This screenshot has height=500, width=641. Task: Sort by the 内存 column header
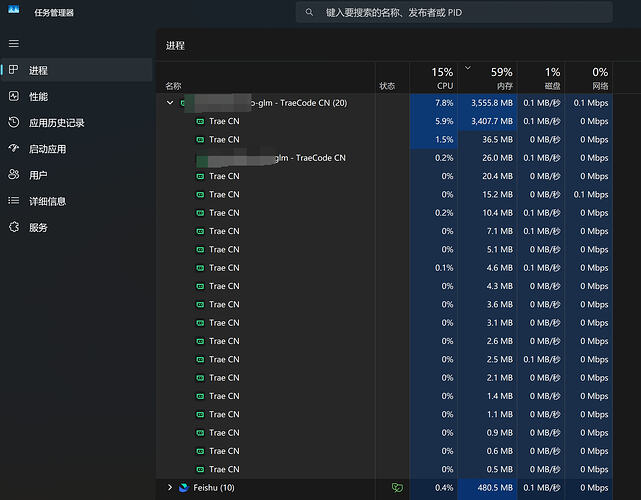point(488,78)
